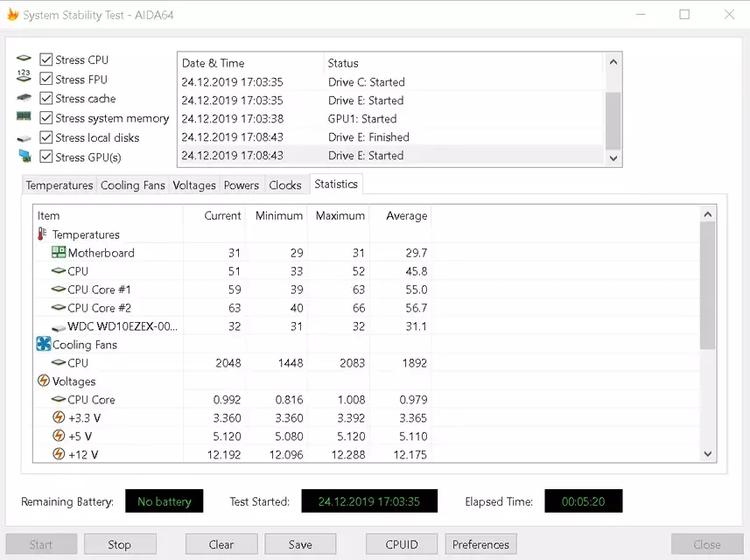Stop the stability test
The width and height of the screenshot is (750, 560).
point(120,544)
